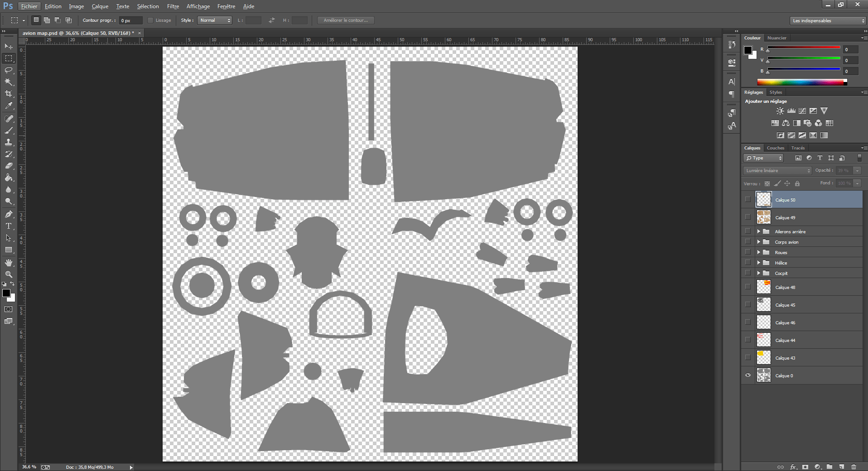
Task: Select the Lasso tool
Action: click(x=9, y=70)
